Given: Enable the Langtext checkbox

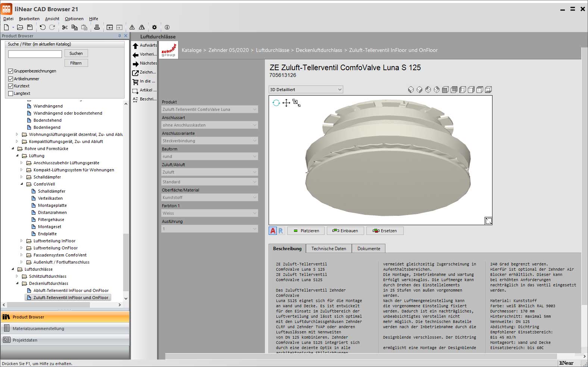Looking at the screenshot, I should point(10,93).
